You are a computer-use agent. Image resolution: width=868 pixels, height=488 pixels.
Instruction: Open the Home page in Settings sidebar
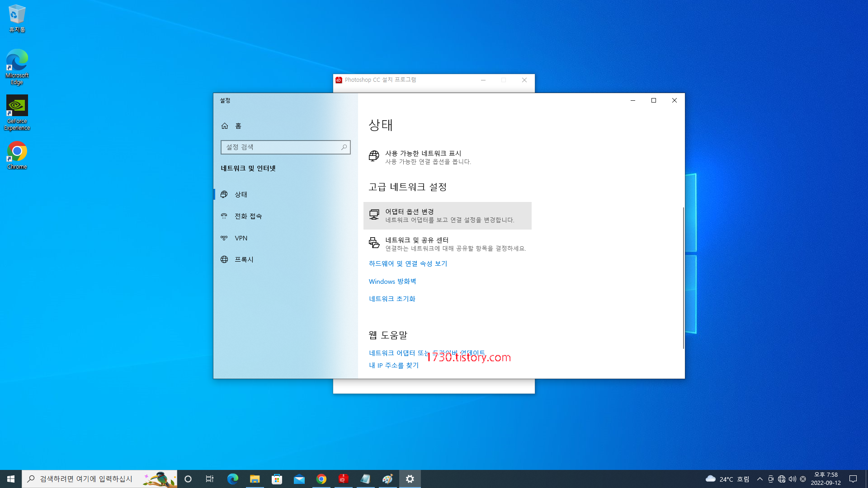coord(238,126)
